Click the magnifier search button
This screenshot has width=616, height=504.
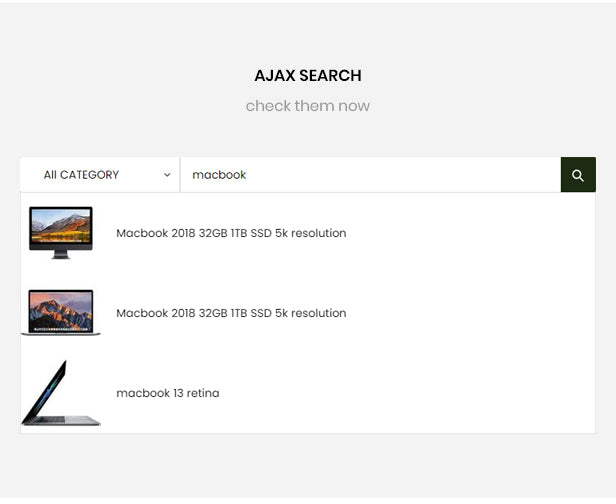click(x=578, y=175)
